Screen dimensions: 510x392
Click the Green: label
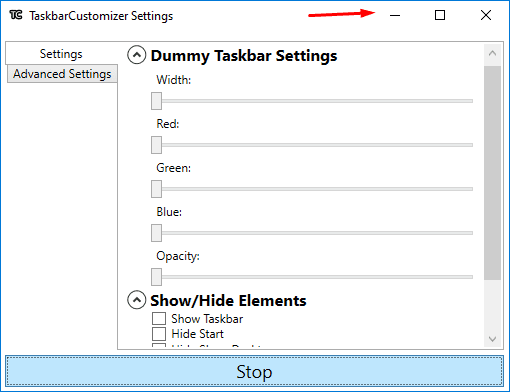174,168
